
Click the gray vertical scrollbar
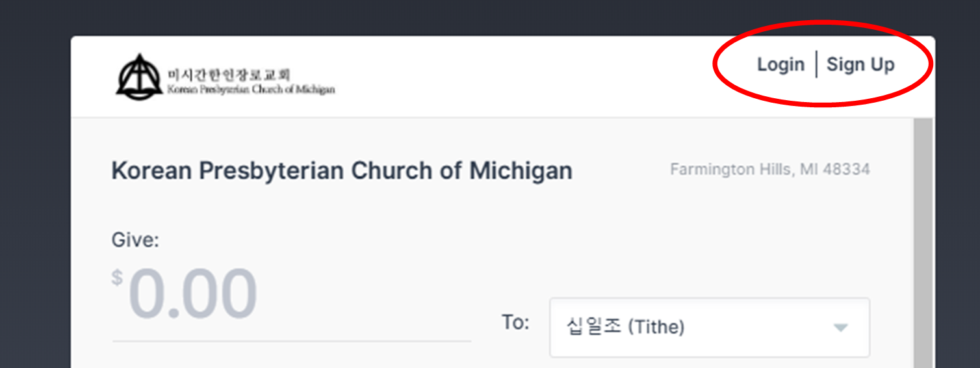coord(923,243)
